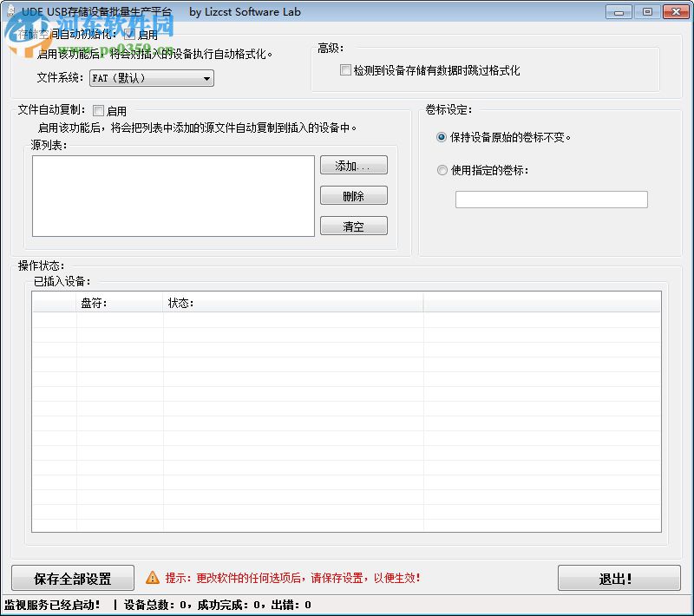The width and height of the screenshot is (694, 616).
Task: Click the 退出! button
Action: click(619, 578)
